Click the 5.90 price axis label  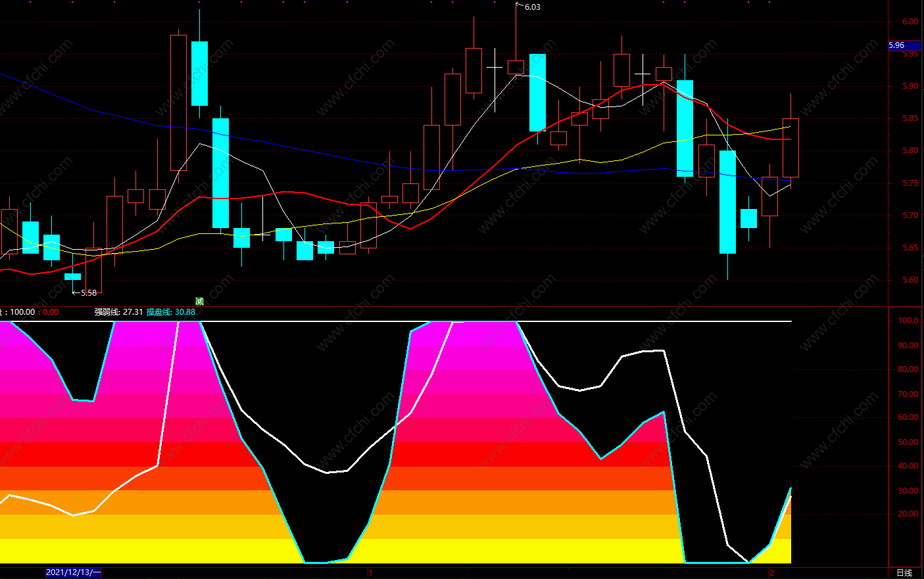910,86
